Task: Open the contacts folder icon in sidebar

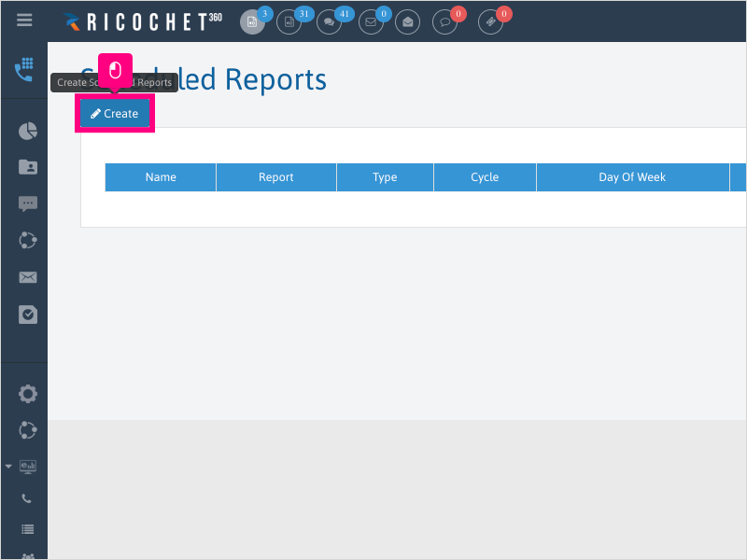Action: click(x=28, y=167)
